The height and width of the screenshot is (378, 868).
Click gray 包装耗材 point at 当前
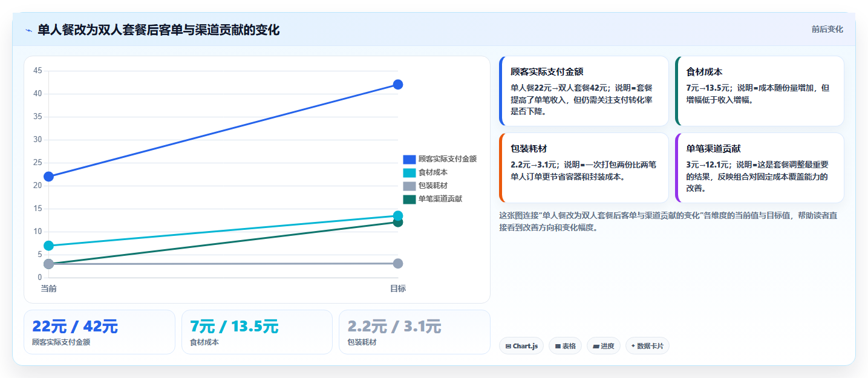49,264
